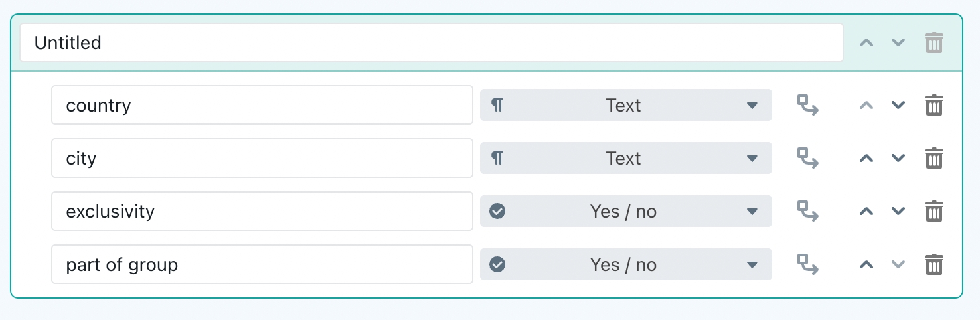The image size is (980, 320).
Task: Open the Yes / no dropdown for part of group
Action: tap(626, 264)
